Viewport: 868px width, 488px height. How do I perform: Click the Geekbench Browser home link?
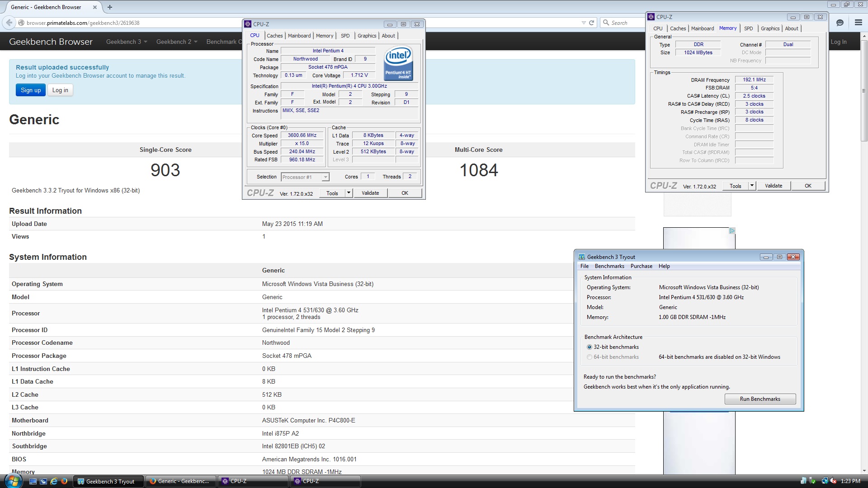tap(51, 42)
